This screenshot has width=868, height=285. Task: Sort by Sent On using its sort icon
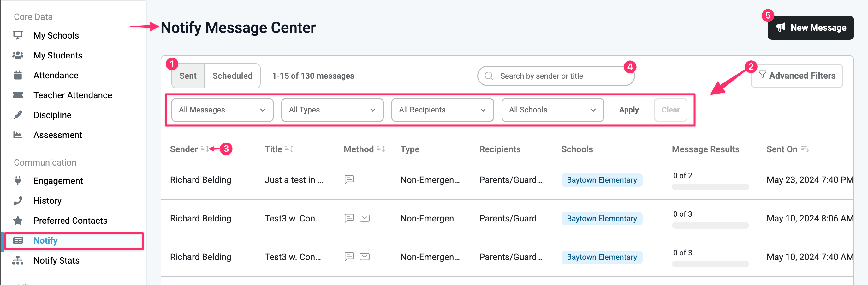coord(805,149)
